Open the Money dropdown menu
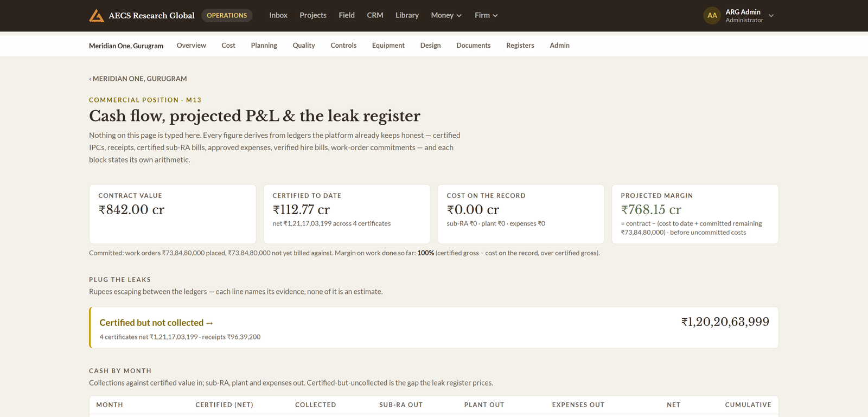This screenshot has width=868, height=417. click(x=446, y=15)
